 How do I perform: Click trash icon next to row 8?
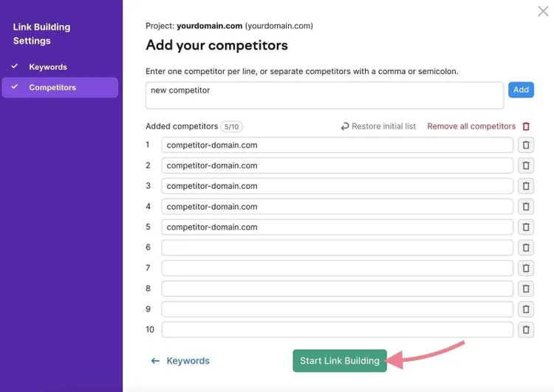point(526,289)
